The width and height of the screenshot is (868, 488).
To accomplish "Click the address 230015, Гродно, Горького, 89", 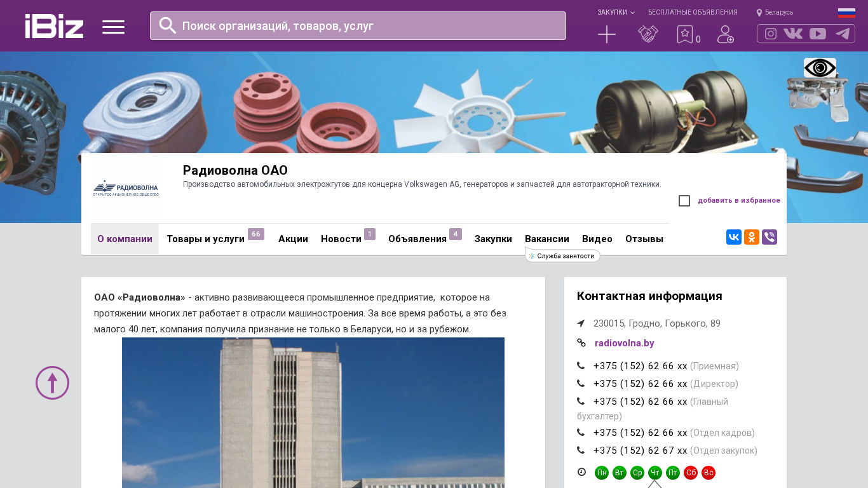I will pyautogui.click(x=657, y=323).
